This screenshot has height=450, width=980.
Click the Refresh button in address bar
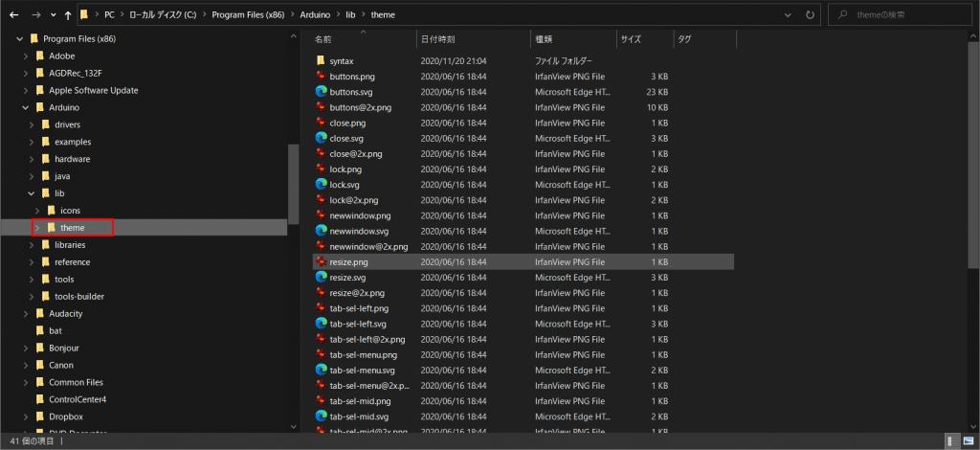[x=811, y=15]
